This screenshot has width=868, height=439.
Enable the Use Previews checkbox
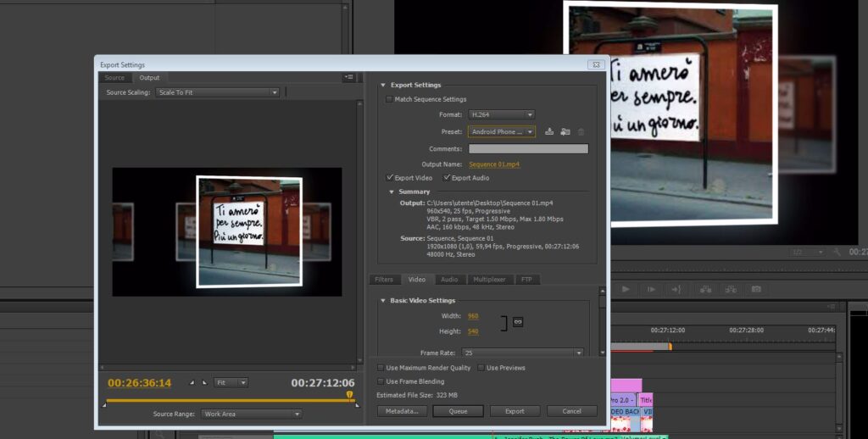coord(481,368)
